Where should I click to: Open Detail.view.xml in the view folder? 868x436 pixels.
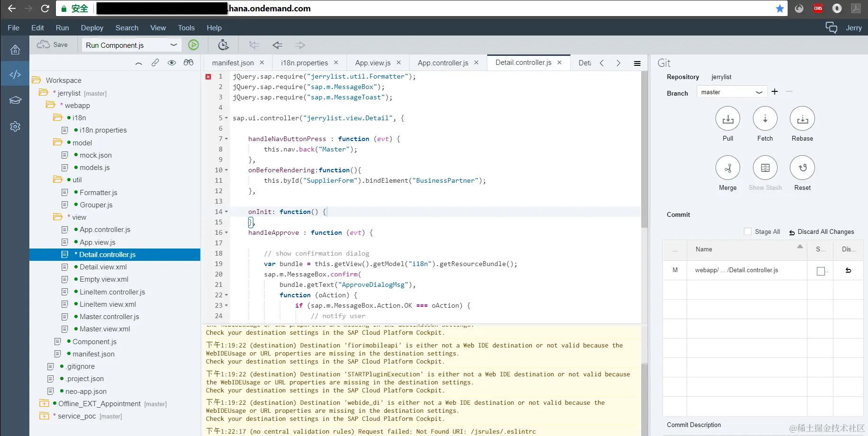click(103, 267)
